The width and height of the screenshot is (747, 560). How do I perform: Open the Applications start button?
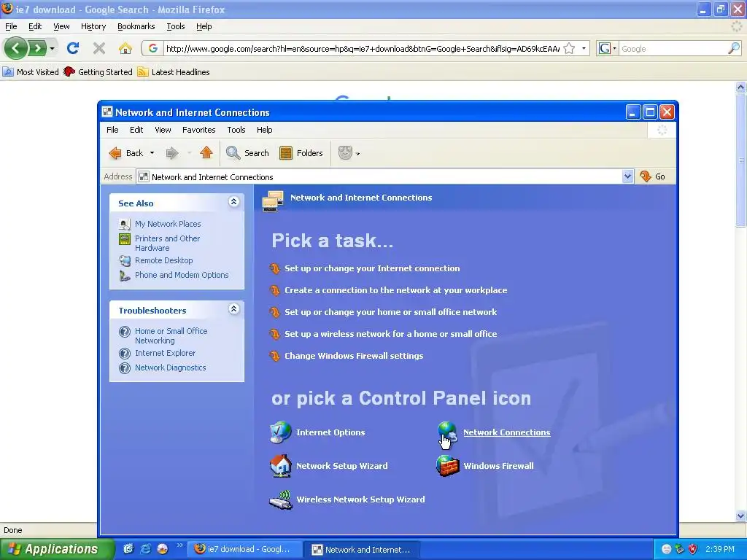tap(57, 549)
